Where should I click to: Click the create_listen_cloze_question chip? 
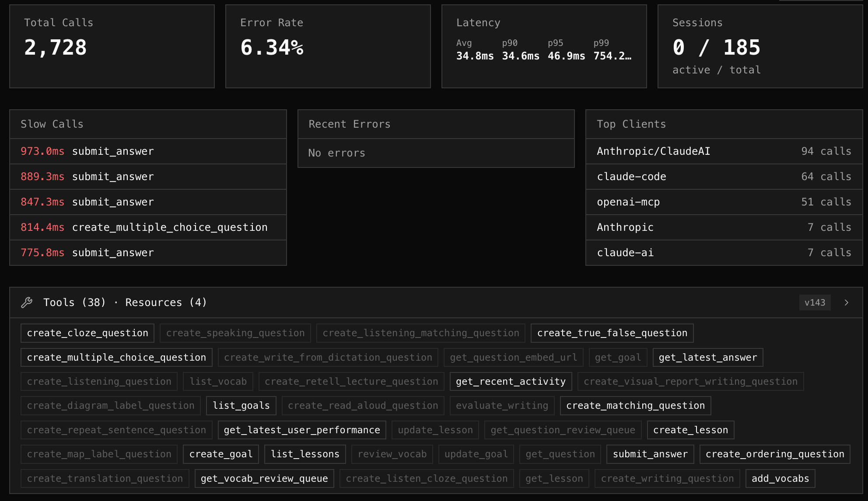(x=427, y=479)
